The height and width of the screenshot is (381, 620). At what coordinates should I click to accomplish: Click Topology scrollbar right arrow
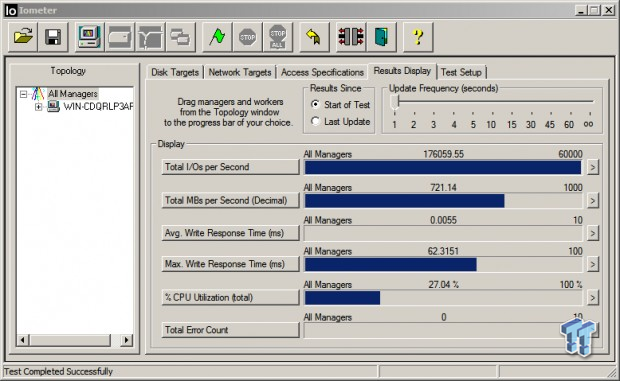[x=127, y=340]
